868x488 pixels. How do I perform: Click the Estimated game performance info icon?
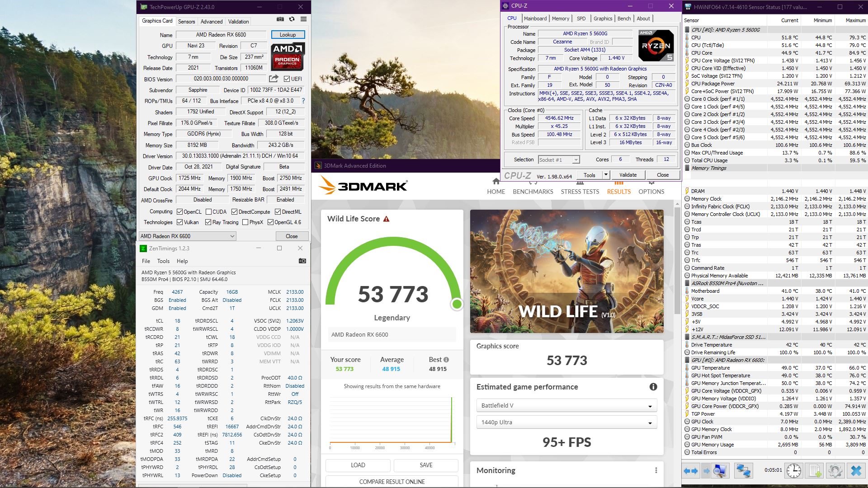click(653, 387)
